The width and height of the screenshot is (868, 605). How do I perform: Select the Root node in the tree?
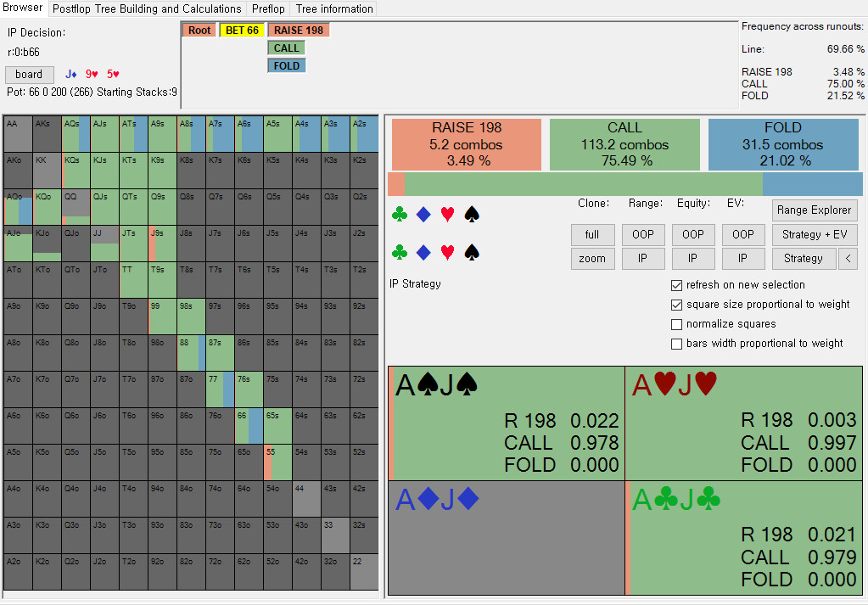[199, 31]
